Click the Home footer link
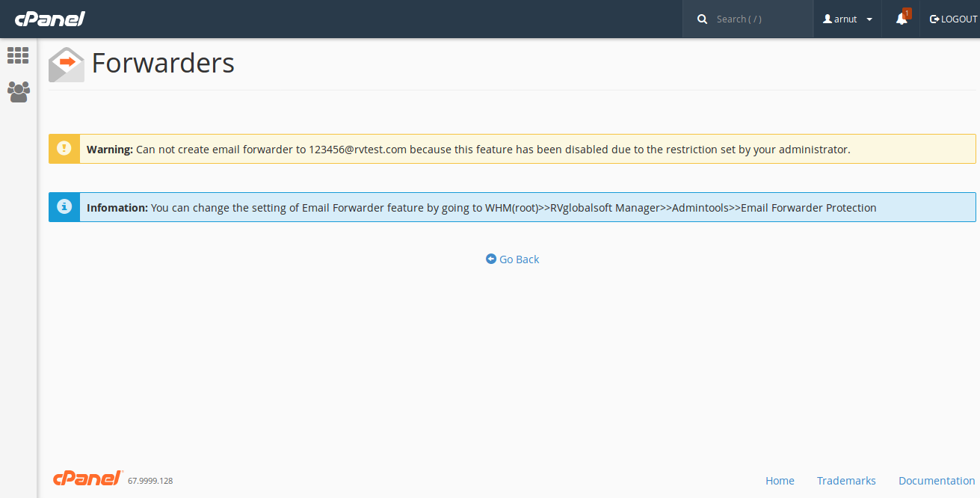Screen dimensions: 980x498 (780, 481)
